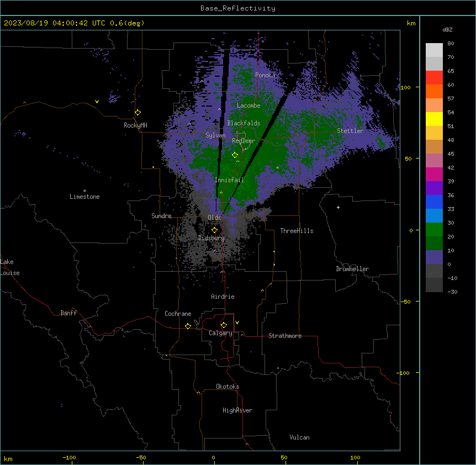Click the Olds city label
Viewport: 476px width, 465px height.
(214, 218)
